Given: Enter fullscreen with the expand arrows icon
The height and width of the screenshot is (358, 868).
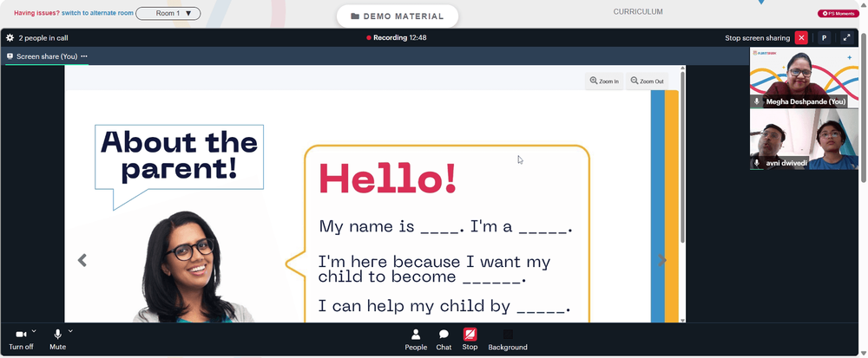Looking at the screenshot, I should pyautogui.click(x=846, y=37).
